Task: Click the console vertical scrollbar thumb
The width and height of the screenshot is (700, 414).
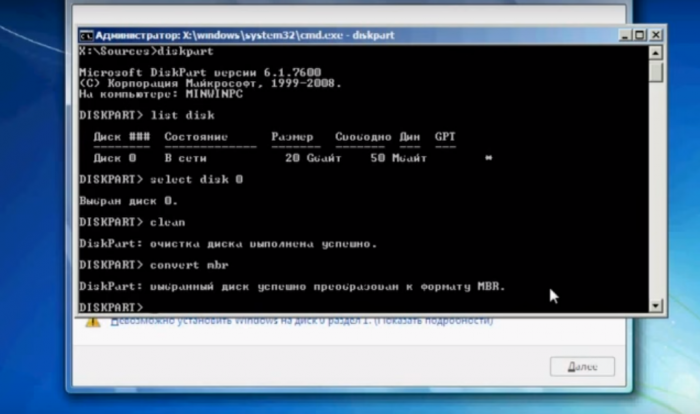Action: 656,73
